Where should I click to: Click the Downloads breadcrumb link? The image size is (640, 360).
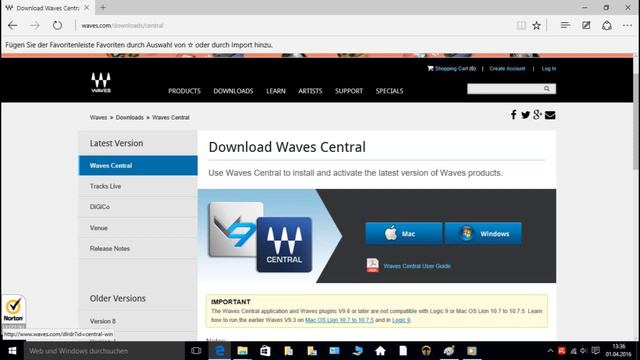[129, 118]
